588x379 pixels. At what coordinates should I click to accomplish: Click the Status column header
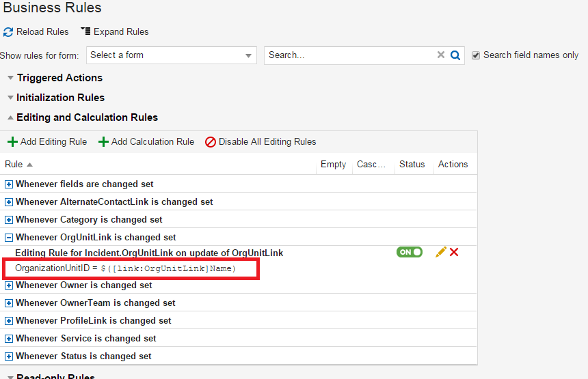pyautogui.click(x=412, y=164)
